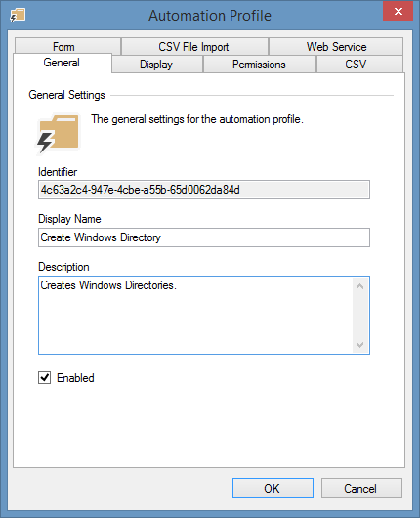Click the 'General Settings' heading text

[x=66, y=95]
